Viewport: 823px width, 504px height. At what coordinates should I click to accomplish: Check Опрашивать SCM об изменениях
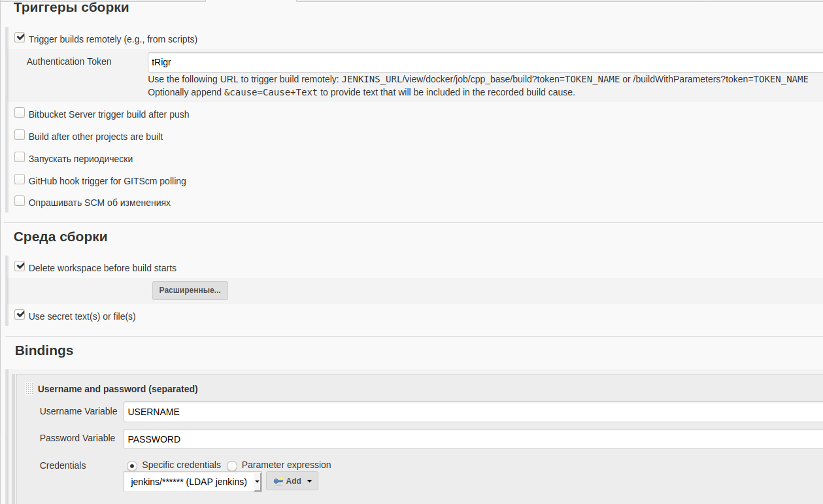tap(20, 201)
